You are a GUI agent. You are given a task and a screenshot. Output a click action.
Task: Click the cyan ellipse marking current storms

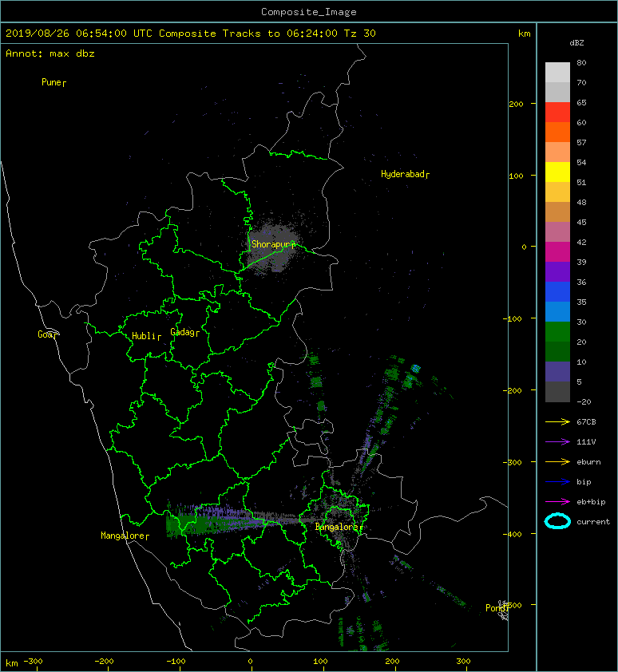pos(557,521)
